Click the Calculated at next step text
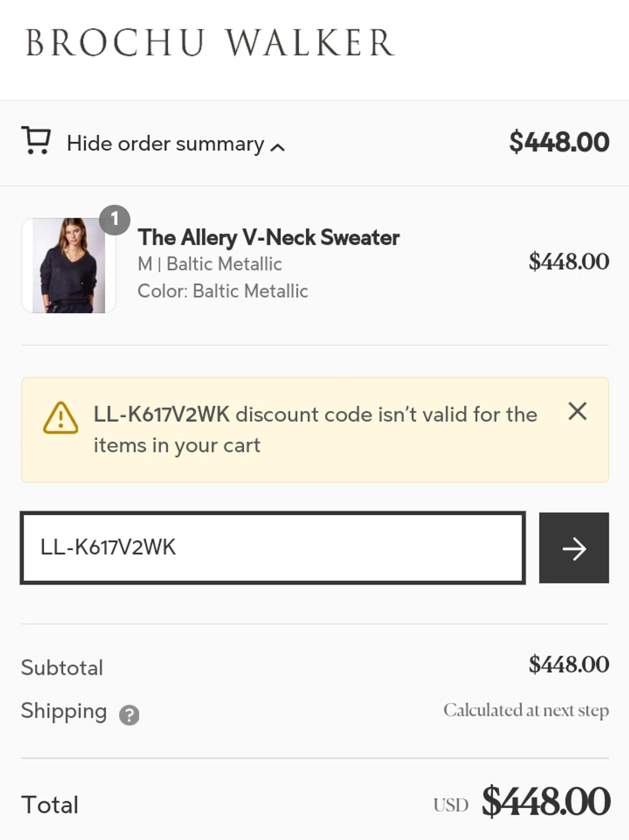Screen dimensions: 629x840 [526, 710]
